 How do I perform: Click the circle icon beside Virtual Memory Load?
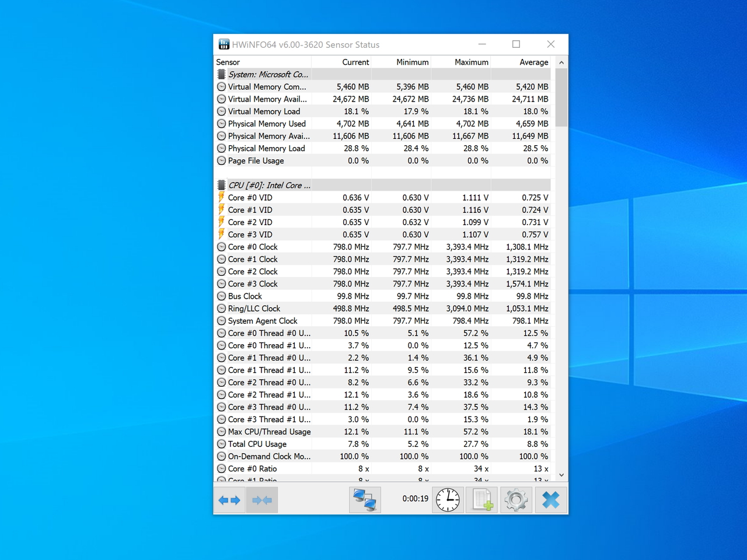[221, 111]
